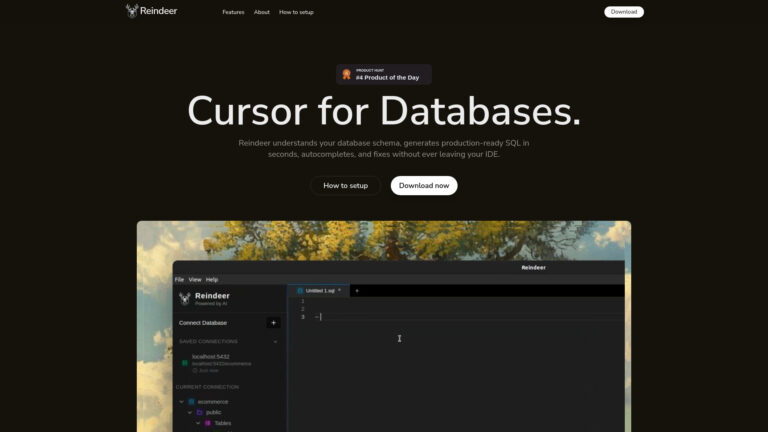Click the How to setup hero button
Image resolution: width=768 pixels, height=432 pixels.
[x=345, y=186]
